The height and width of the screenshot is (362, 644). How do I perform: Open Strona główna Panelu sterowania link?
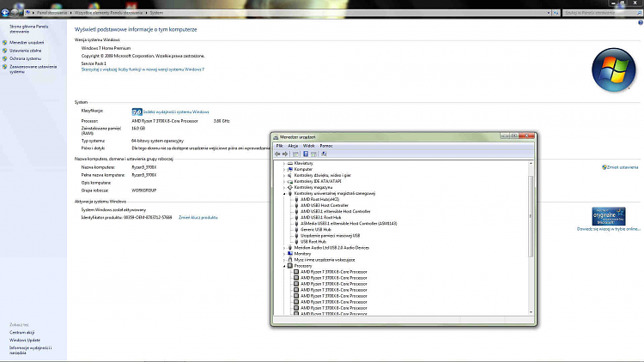28,28
